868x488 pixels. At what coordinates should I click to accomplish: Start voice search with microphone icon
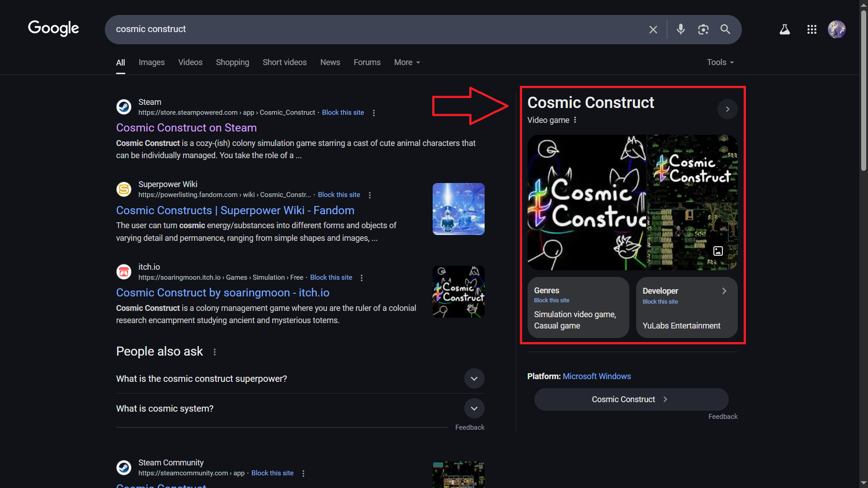680,29
